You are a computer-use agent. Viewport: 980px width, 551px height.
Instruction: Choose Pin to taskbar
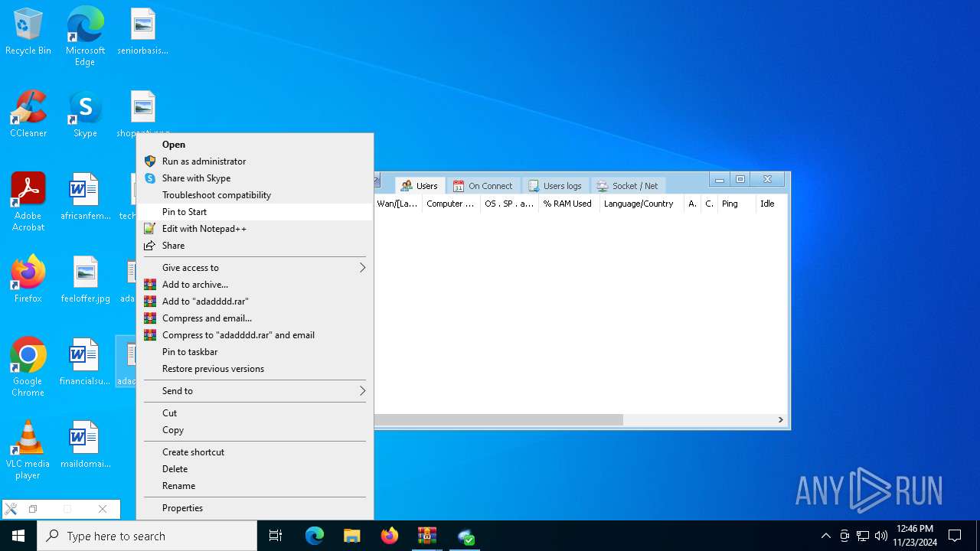[255, 352]
